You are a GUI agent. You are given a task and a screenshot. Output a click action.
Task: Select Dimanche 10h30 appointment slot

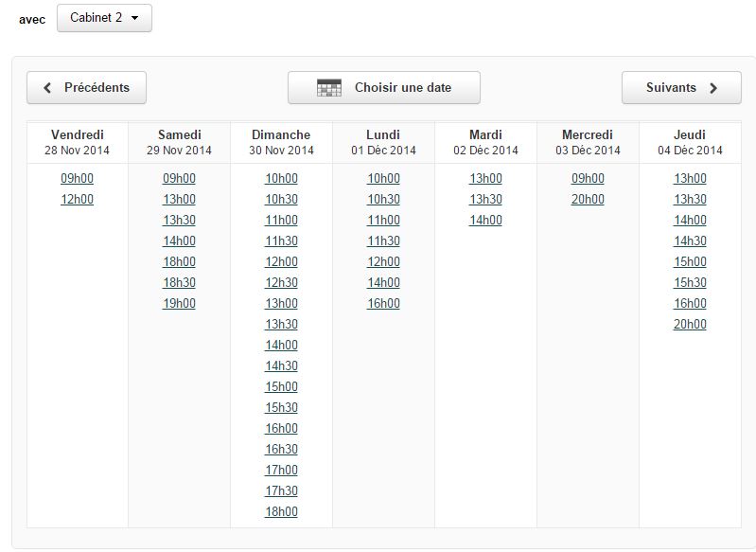tap(282, 199)
